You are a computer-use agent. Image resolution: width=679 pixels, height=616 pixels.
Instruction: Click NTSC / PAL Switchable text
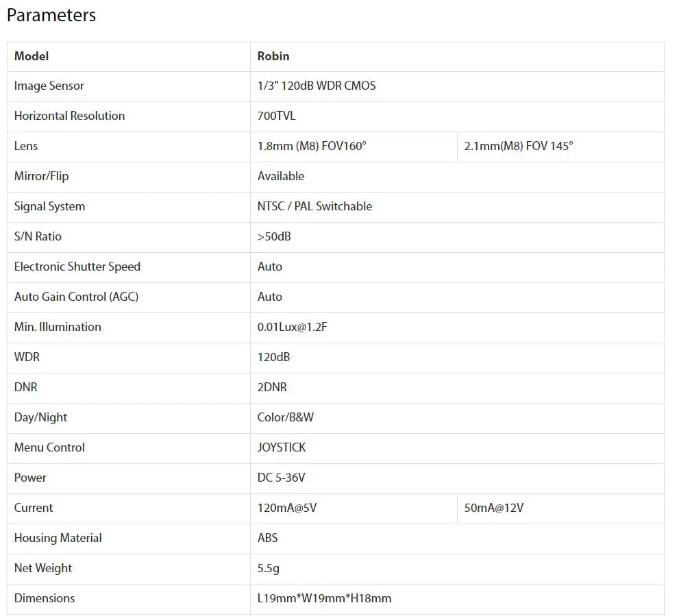[314, 206]
